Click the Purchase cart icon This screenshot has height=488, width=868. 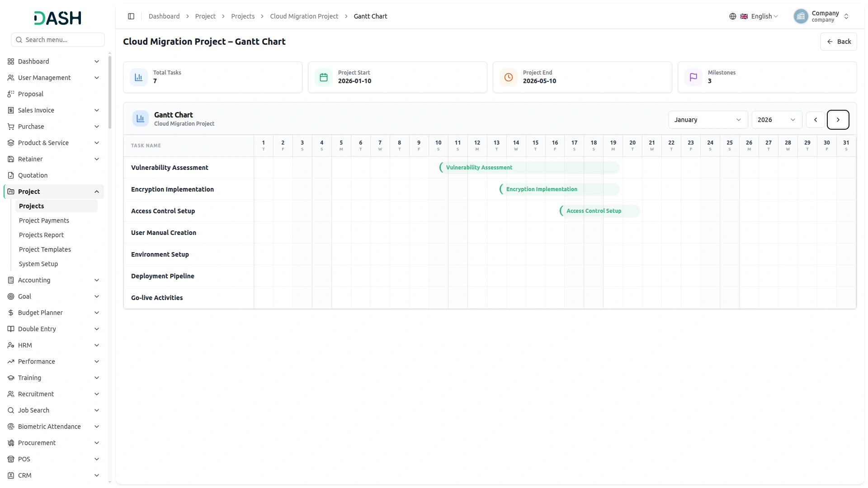[11, 127]
